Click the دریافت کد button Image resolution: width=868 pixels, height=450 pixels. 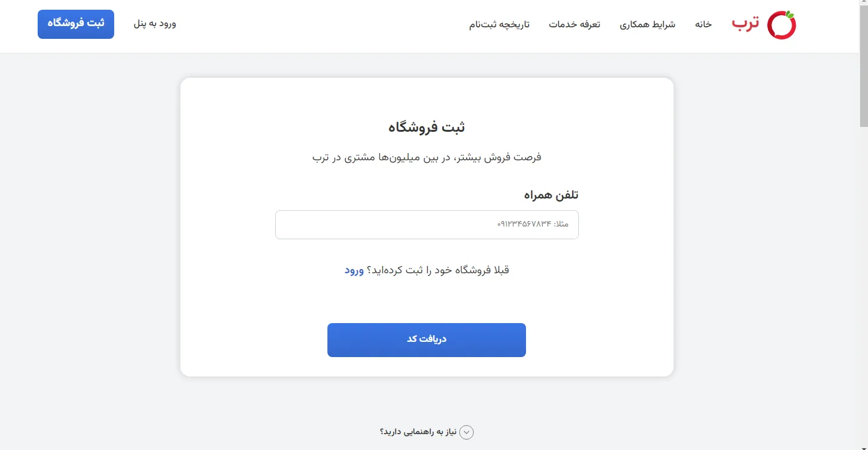[426, 339]
